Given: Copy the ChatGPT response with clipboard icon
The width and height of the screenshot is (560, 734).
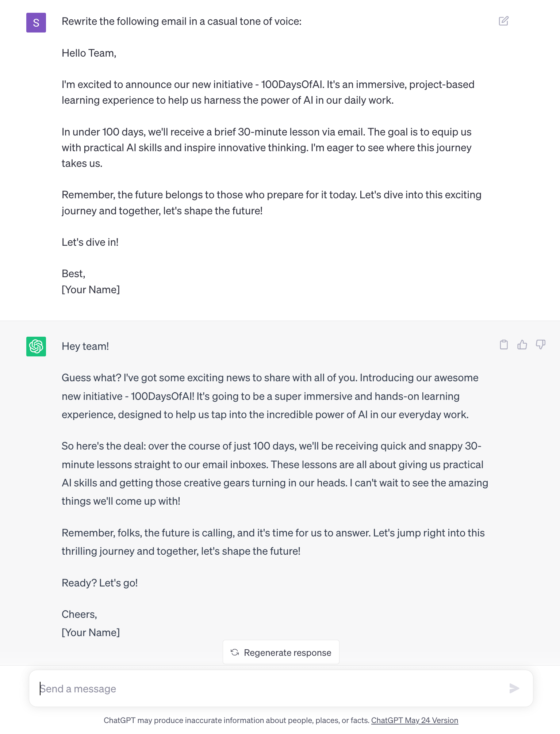Looking at the screenshot, I should 504,344.
